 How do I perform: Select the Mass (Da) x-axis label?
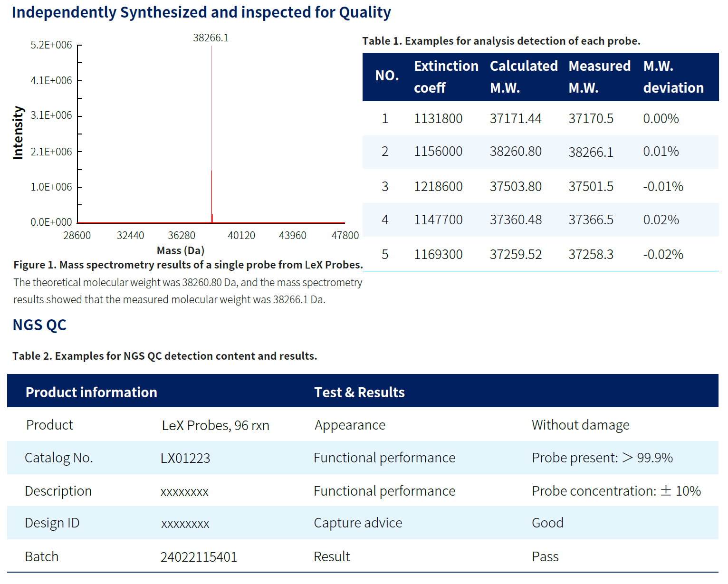click(180, 250)
